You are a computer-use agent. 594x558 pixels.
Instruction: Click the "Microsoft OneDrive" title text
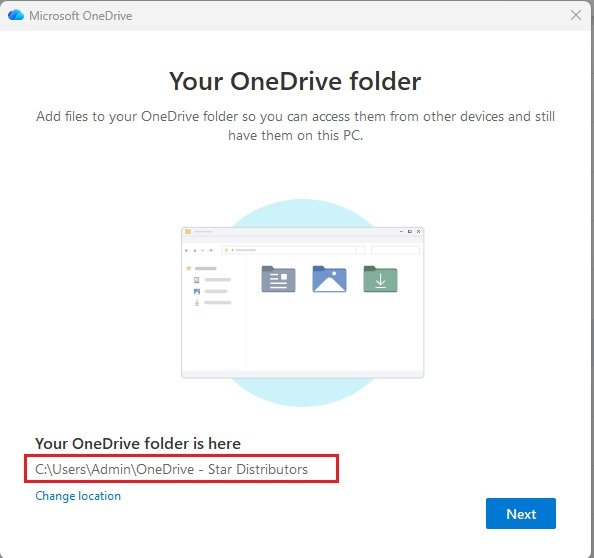pyautogui.click(x=81, y=16)
